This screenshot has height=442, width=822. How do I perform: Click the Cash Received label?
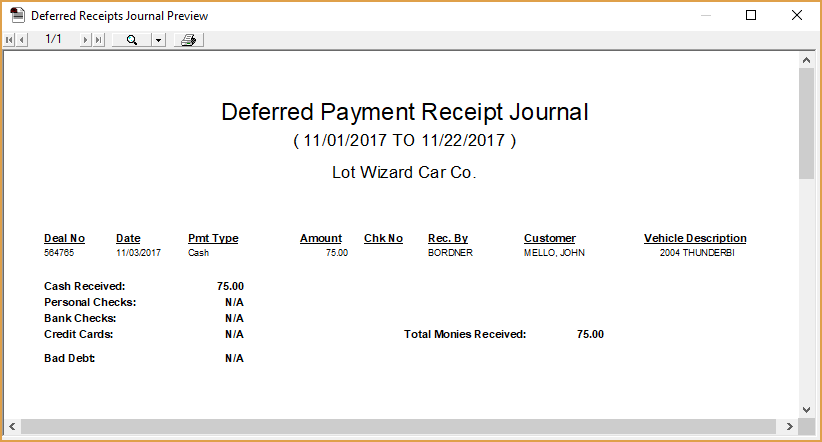tap(85, 286)
